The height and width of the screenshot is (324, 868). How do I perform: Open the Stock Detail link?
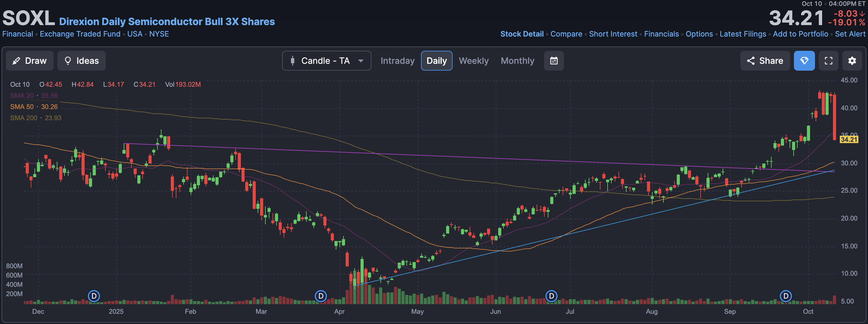[x=522, y=34]
